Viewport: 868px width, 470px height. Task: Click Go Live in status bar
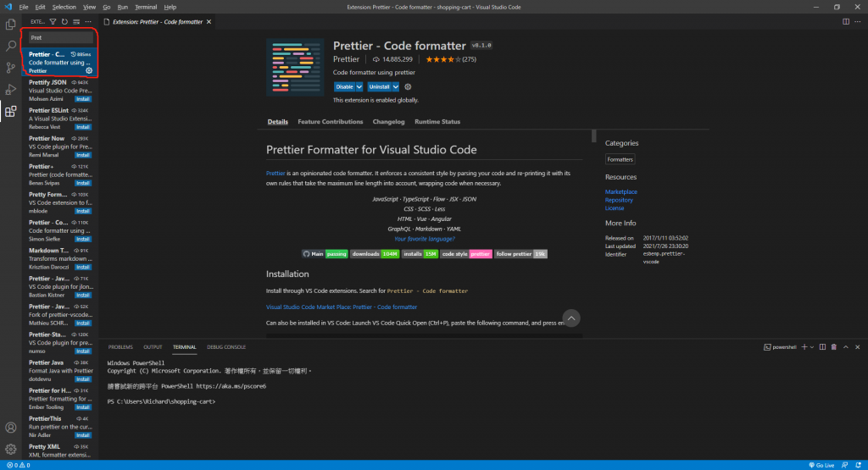pos(821,465)
